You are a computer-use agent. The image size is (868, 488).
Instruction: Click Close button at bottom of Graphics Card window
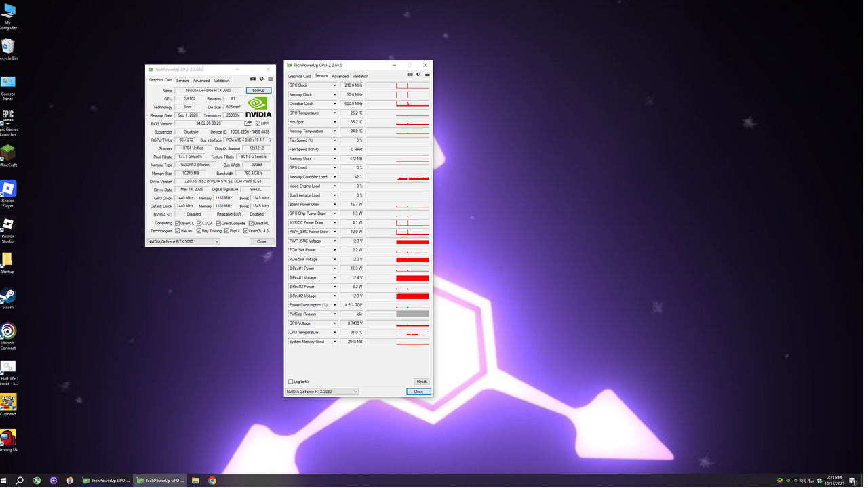pyautogui.click(x=261, y=241)
